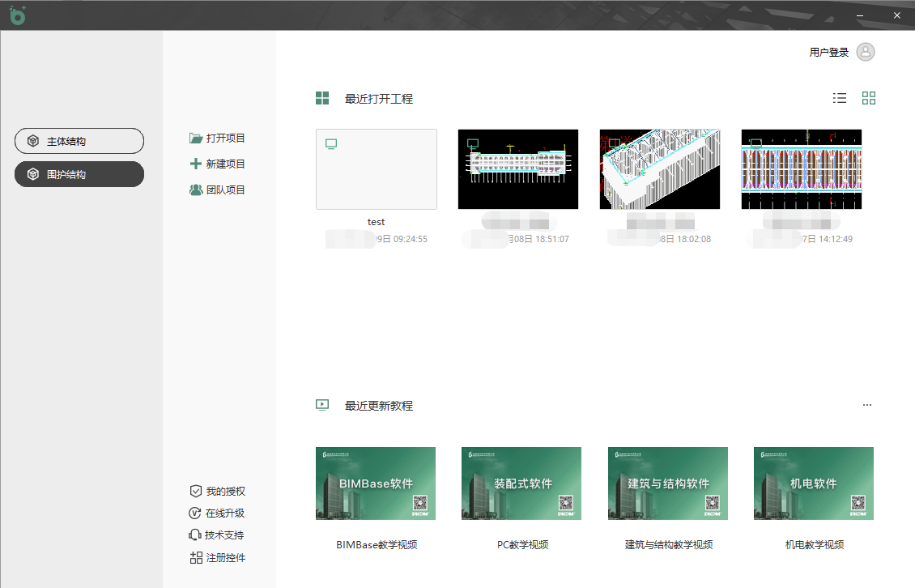The width and height of the screenshot is (915, 588).
Task: Click the 注册控件 icon
Action: 195,557
